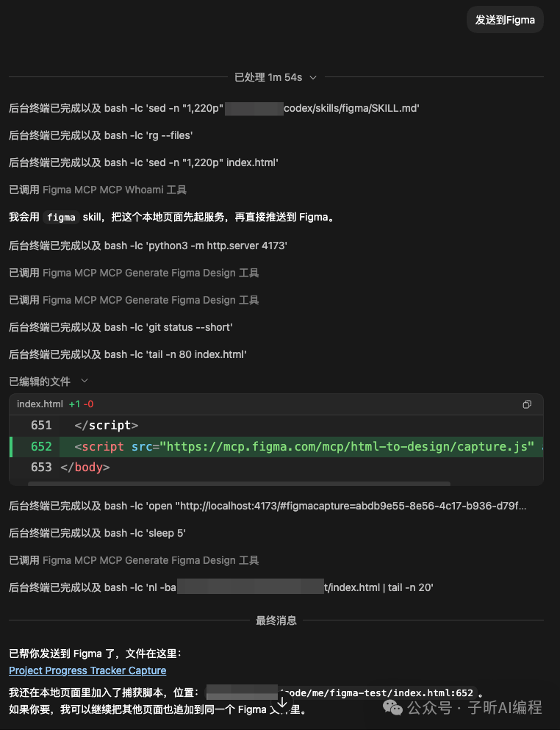
Task: Open the Project Progress Tracker Capture link
Action: (x=87, y=670)
